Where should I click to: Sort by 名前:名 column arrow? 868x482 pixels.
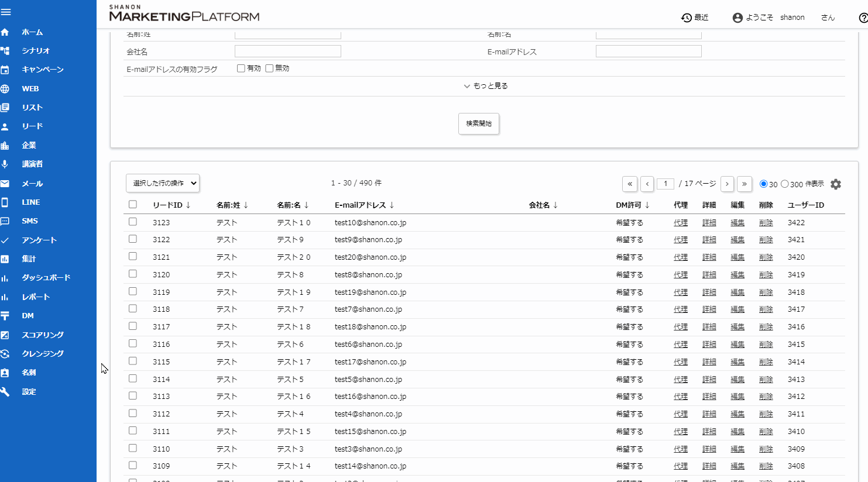(x=306, y=205)
